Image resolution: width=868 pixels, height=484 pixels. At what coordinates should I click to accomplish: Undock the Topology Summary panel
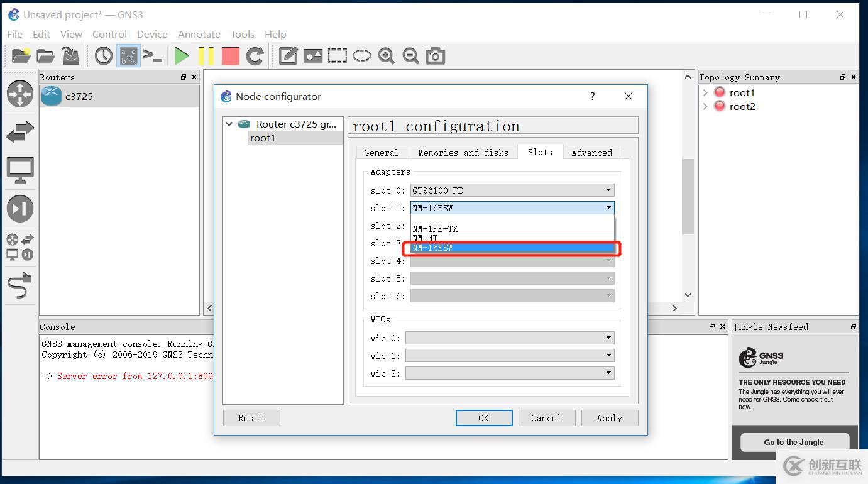click(x=843, y=77)
